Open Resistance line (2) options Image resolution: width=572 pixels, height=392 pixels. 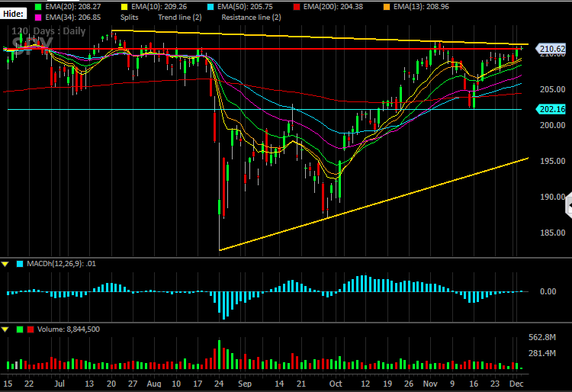click(x=252, y=17)
